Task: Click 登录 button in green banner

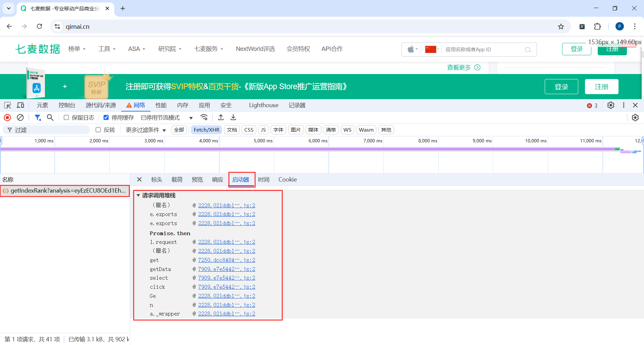Action: (561, 87)
